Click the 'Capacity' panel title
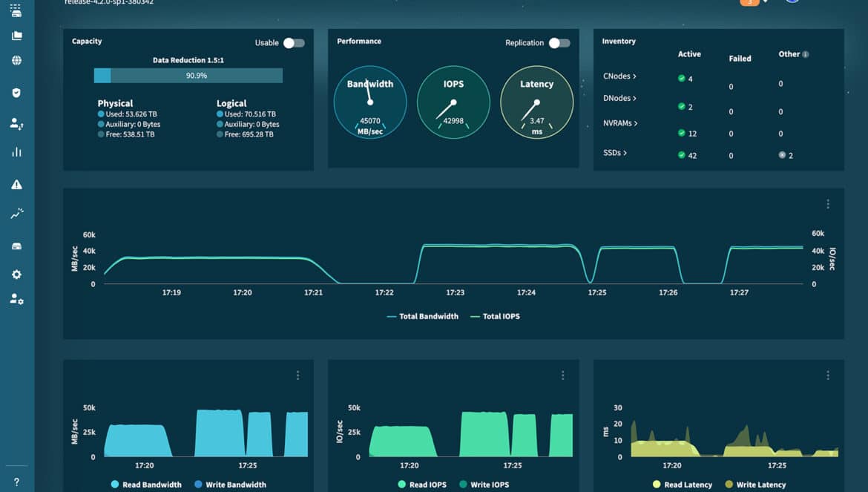This screenshot has height=492, width=868. [87, 41]
